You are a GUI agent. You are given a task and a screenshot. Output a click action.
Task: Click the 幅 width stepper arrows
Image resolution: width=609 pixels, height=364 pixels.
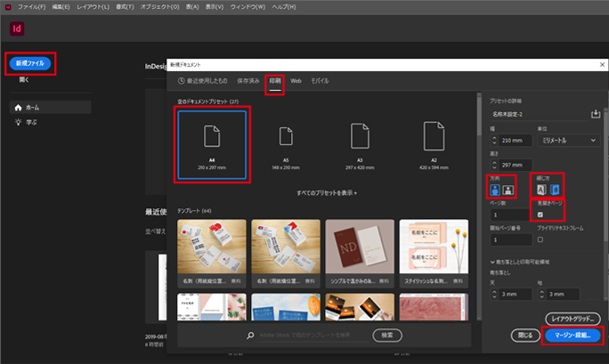[494, 140]
